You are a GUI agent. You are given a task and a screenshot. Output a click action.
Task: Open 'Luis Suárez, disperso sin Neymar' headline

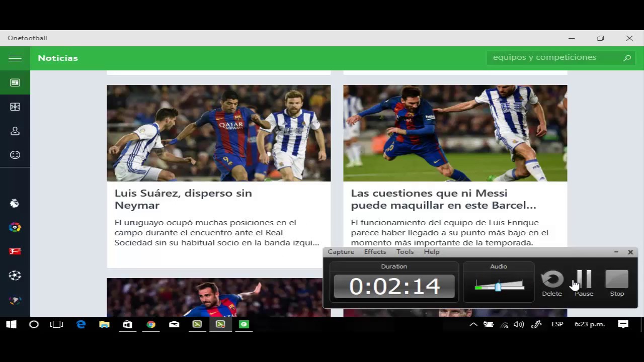183,199
